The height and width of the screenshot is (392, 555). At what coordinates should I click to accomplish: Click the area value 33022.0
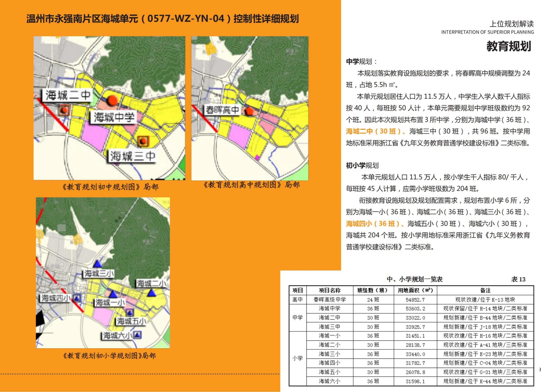[415, 318]
